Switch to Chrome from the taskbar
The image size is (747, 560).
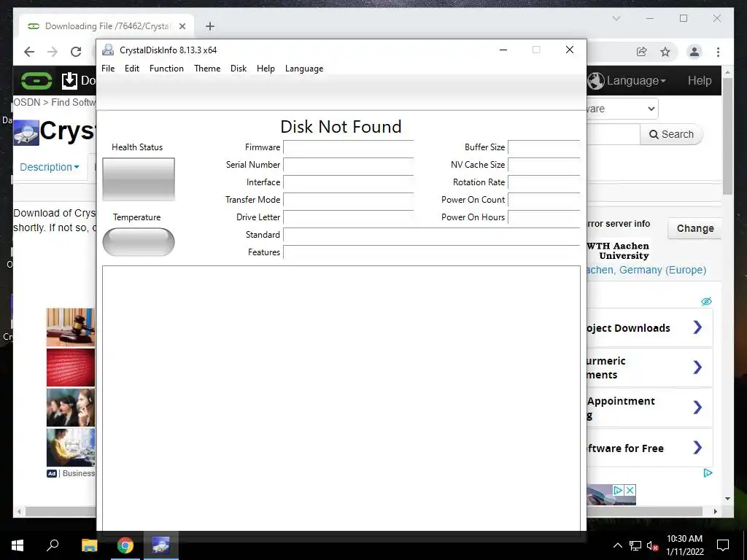pos(125,545)
